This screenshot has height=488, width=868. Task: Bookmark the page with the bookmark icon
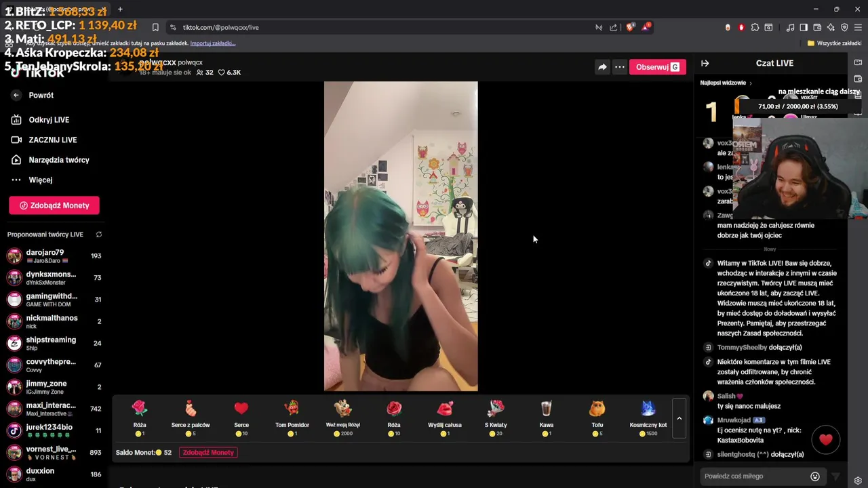pyautogui.click(x=155, y=27)
